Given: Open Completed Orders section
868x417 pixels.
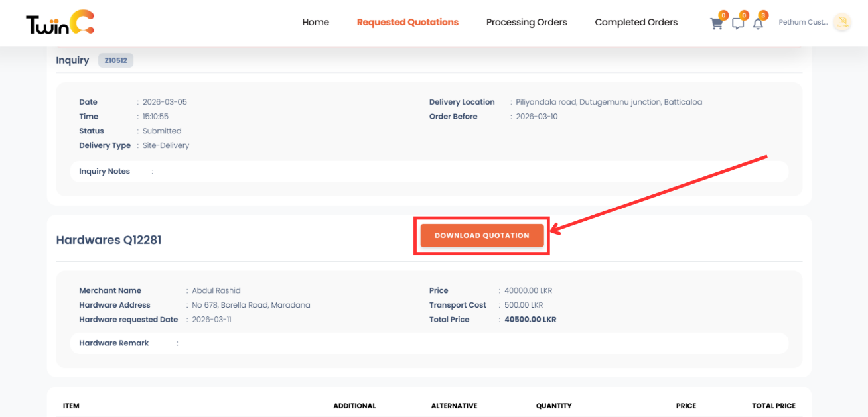Looking at the screenshot, I should point(636,22).
